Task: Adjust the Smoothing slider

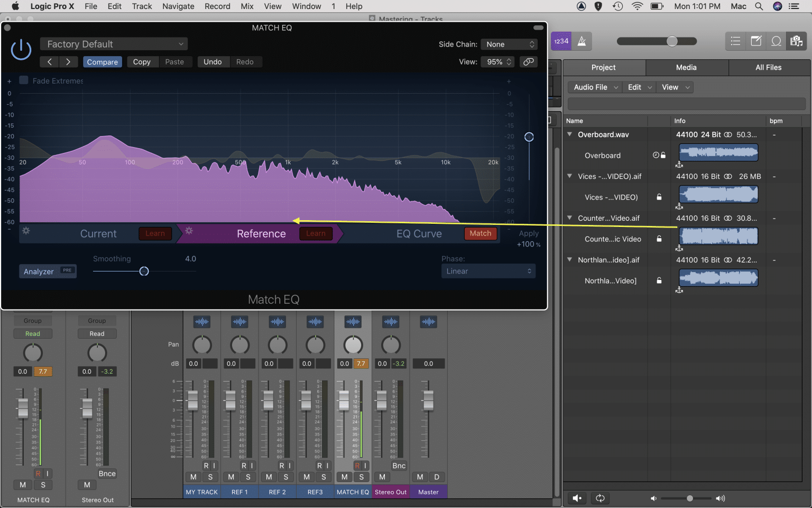Action: click(144, 271)
